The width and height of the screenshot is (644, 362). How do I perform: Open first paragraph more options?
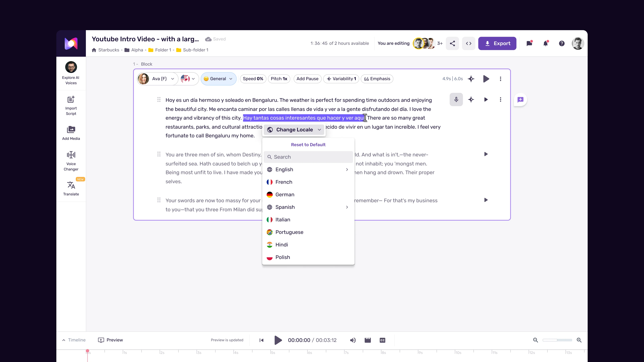pyautogui.click(x=500, y=100)
